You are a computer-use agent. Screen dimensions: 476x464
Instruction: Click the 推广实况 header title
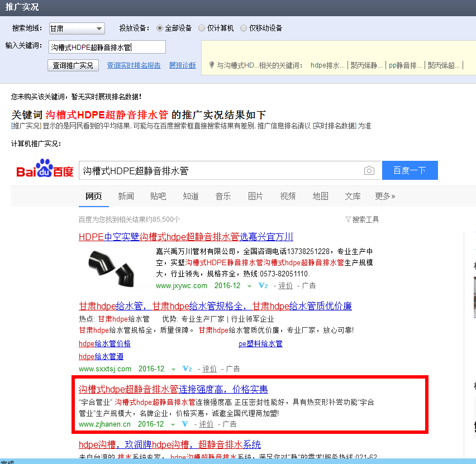coord(22,7)
